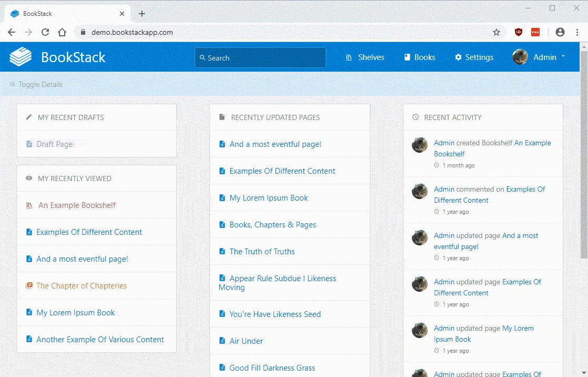Viewport: 588px width, 377px height.
Task: Click page icon beside The Truth of Truths
Action: click(x=222, y=251)
